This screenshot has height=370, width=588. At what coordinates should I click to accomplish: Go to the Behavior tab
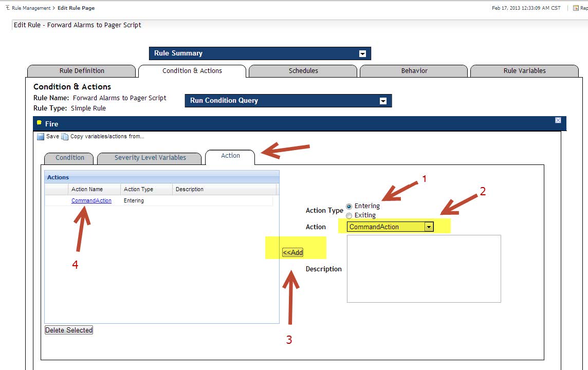414,71
